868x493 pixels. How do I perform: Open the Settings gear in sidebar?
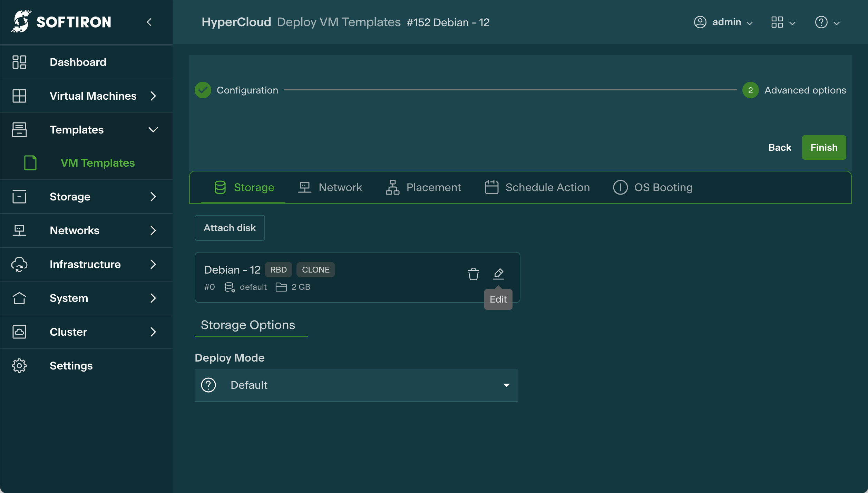19,366
